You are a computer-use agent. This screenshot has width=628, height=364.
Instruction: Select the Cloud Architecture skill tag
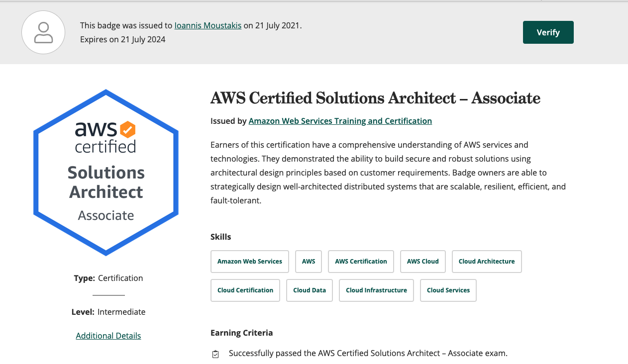[x=487, y=262]
